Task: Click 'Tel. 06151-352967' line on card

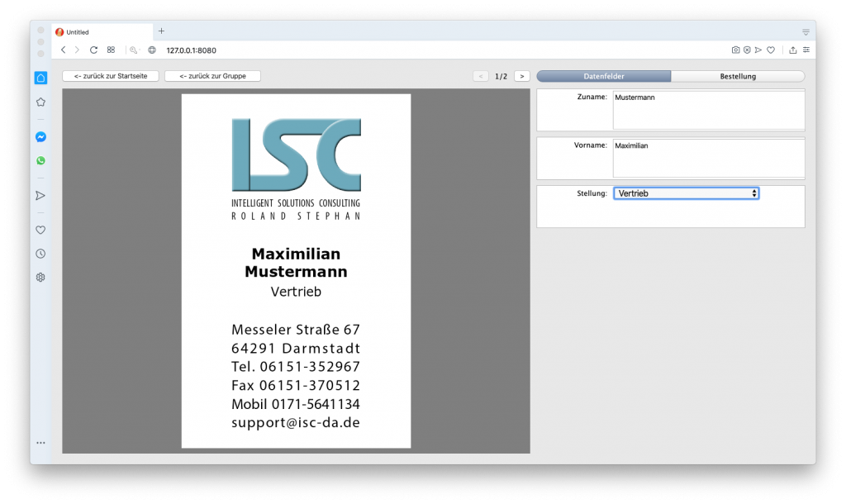Action: [x=296, y=366]
